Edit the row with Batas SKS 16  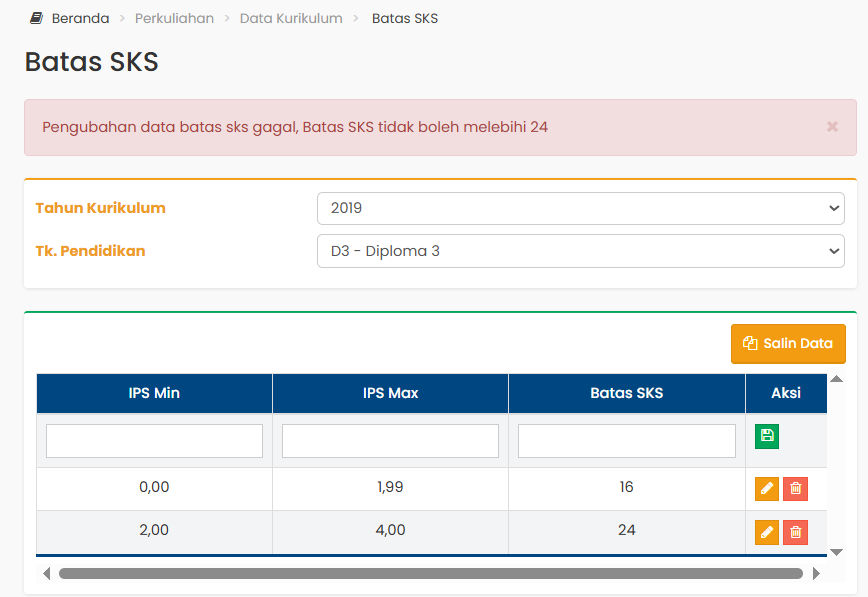pos(766,489)
